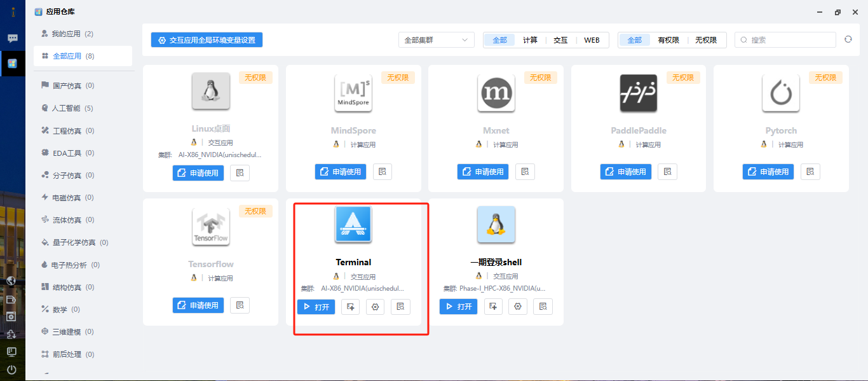
Task: Open the Terminal application
Action: [316, 307]
